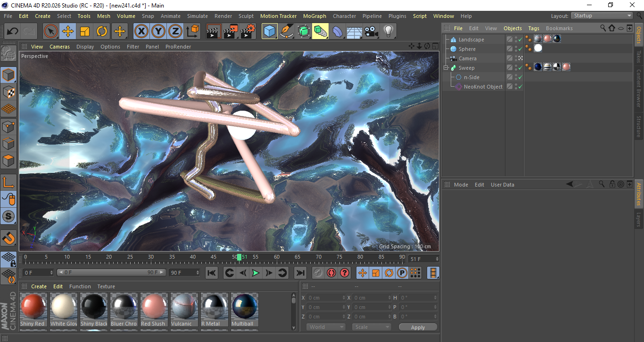Open the Plugins menu

pyautogui.click(x=397, y=16)
